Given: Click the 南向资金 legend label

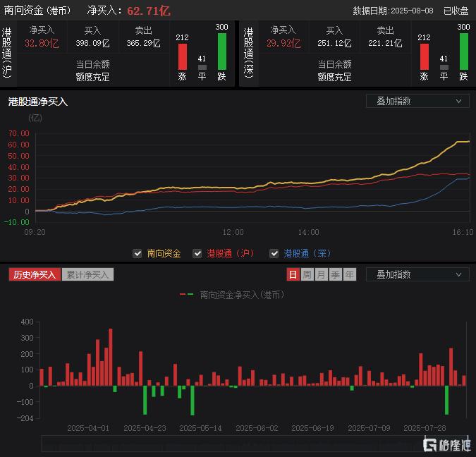Looking at the screenshot, I should (164, 253).
